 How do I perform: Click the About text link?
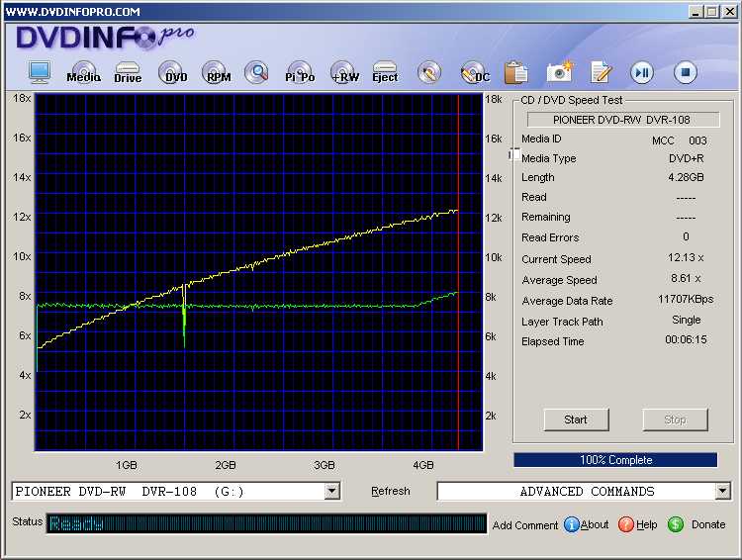pos(595,524)
